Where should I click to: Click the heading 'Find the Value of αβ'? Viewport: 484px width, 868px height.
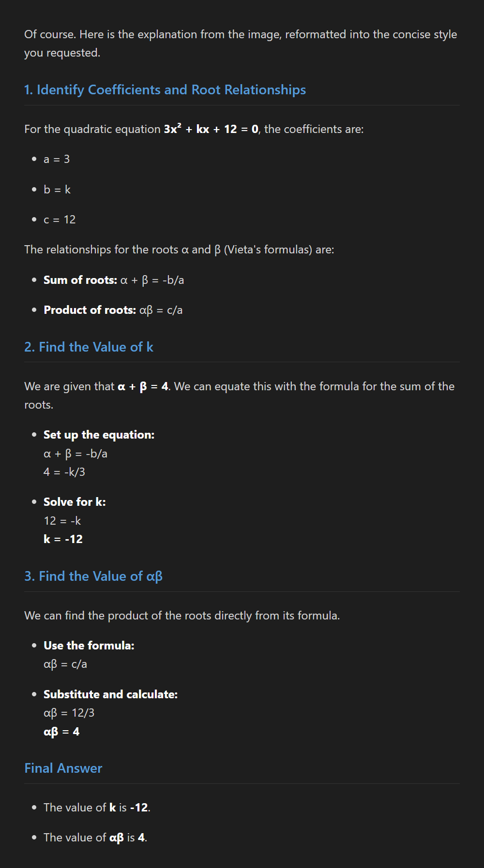coord(93,576)
